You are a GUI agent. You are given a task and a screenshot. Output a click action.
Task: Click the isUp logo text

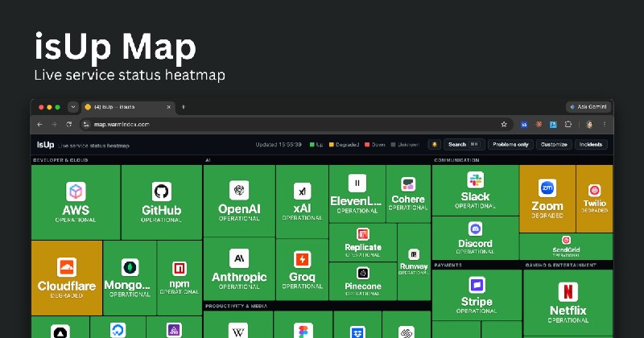click(x=45, y=145)
